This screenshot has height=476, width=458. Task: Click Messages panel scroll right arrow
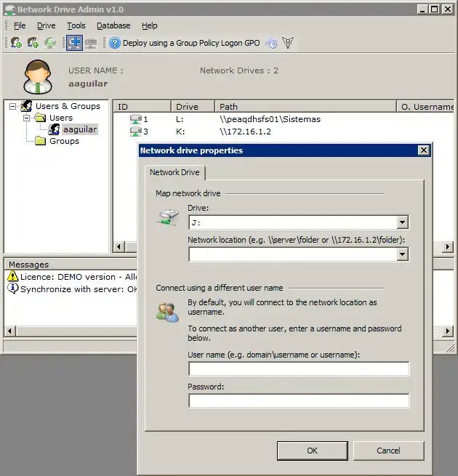(447, 331)
